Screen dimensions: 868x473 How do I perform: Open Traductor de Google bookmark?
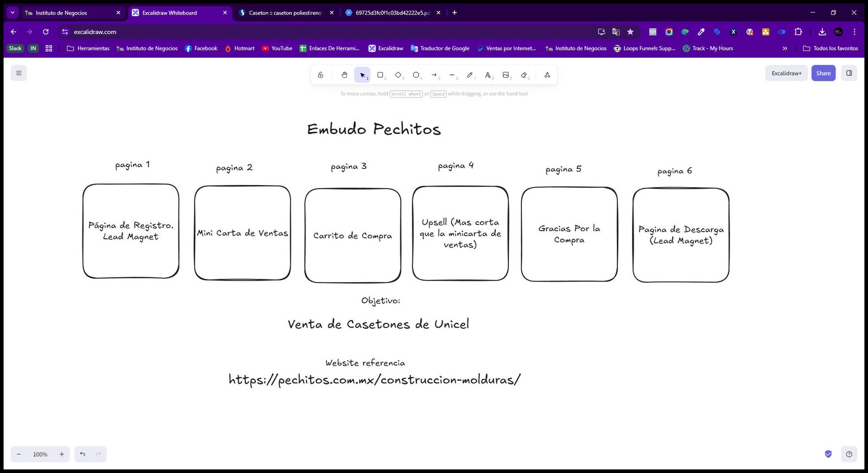coord(440,48)
